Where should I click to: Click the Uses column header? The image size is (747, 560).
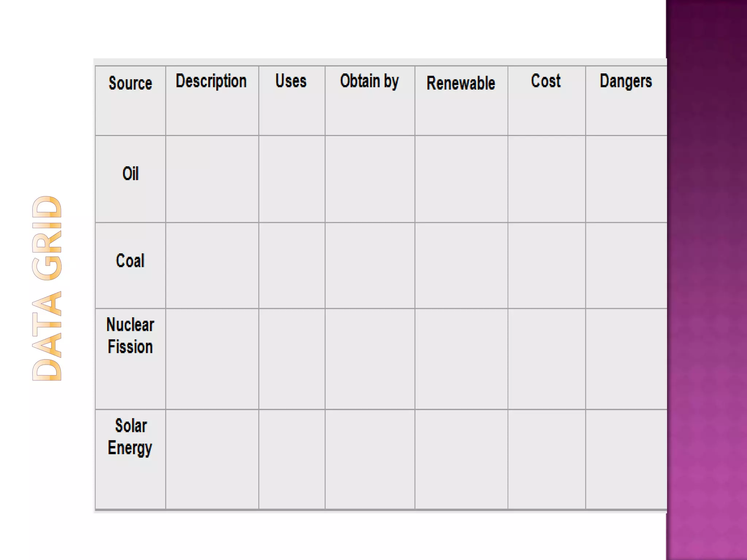[x=292, y=101]
